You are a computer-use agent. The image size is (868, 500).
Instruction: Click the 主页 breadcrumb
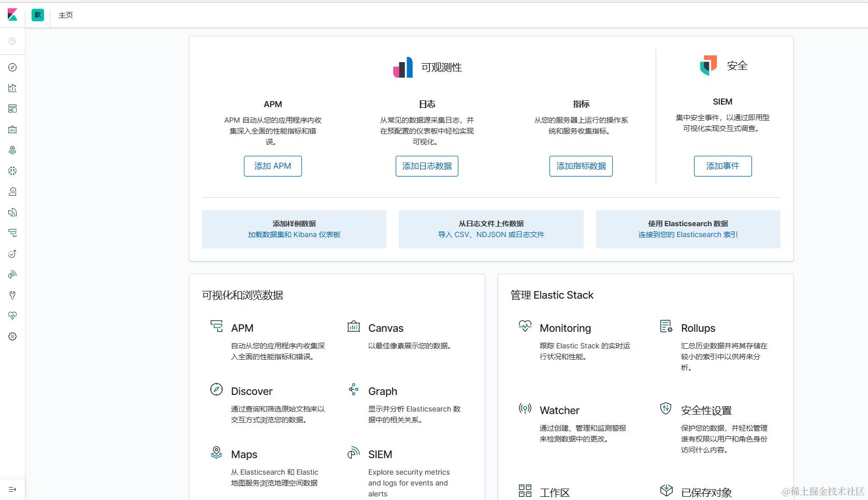click(66, 15)
